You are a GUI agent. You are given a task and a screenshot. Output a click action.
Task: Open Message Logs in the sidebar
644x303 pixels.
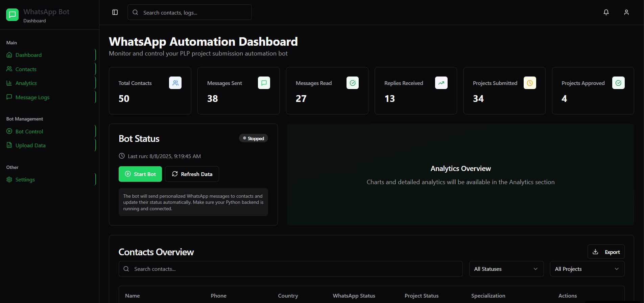[x=50, y=97]
